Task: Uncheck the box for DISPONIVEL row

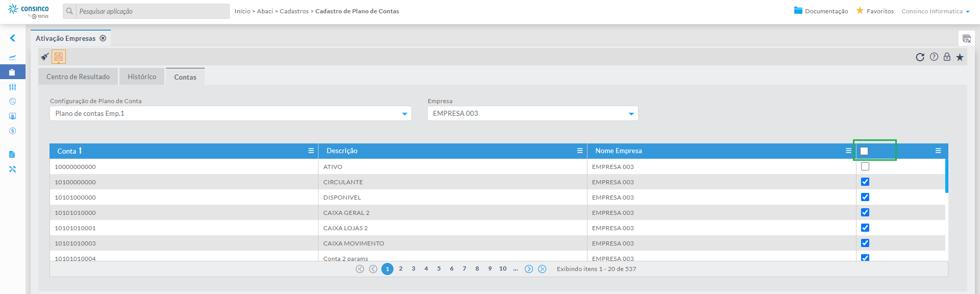Action: tap(865, 197)
